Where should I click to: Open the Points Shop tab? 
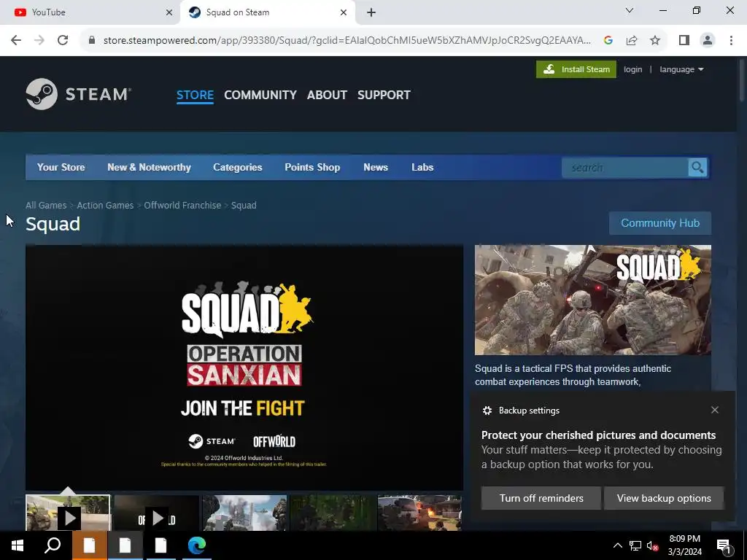click(312, 167)
